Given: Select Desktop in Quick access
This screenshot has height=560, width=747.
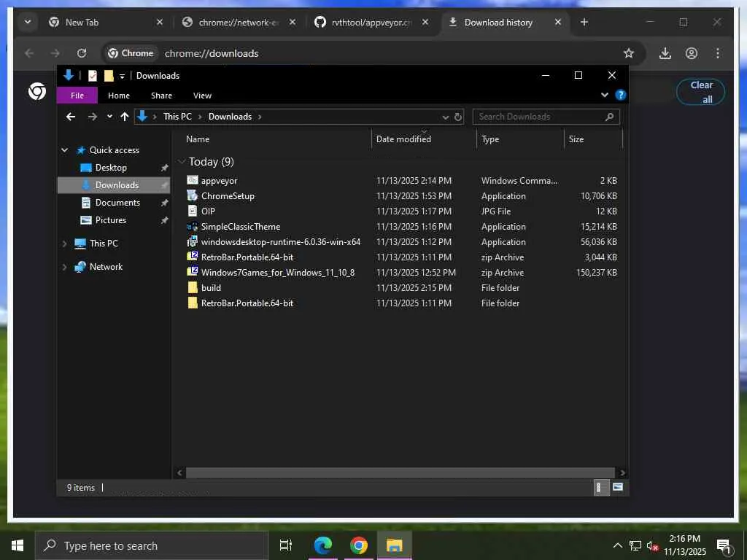Looking at the screenshot, I should click(111, 168).
